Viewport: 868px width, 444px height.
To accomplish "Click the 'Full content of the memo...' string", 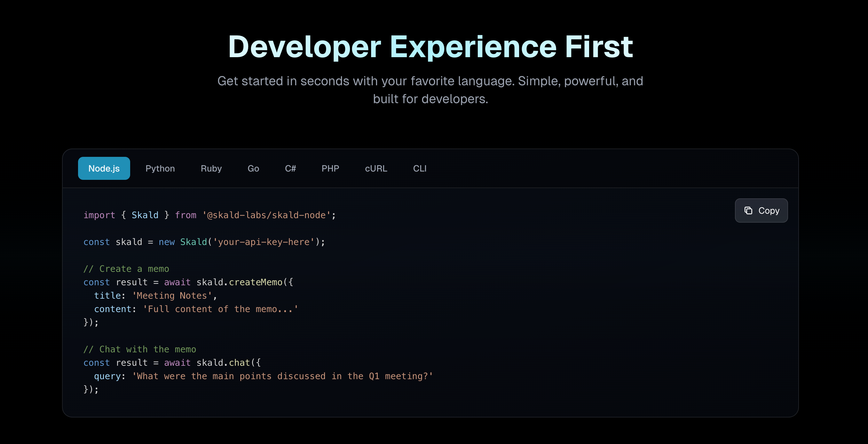I will click(220, 309).
